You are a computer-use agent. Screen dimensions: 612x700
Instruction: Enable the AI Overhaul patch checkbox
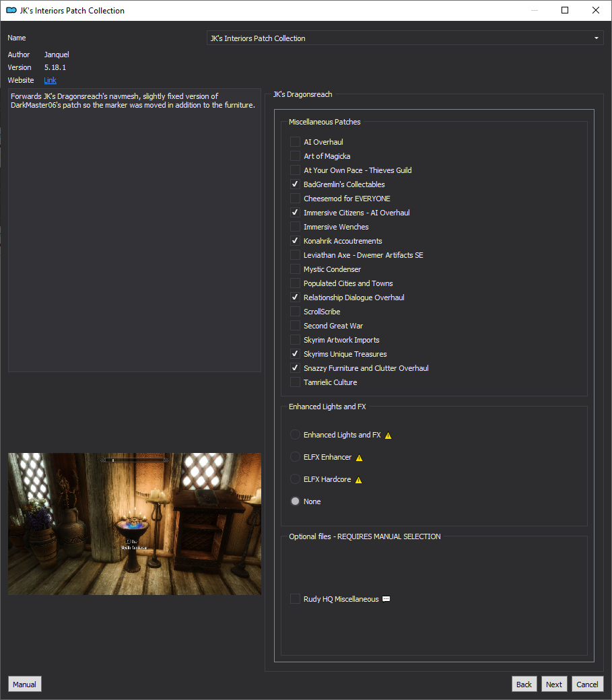(x=295, y=142)
